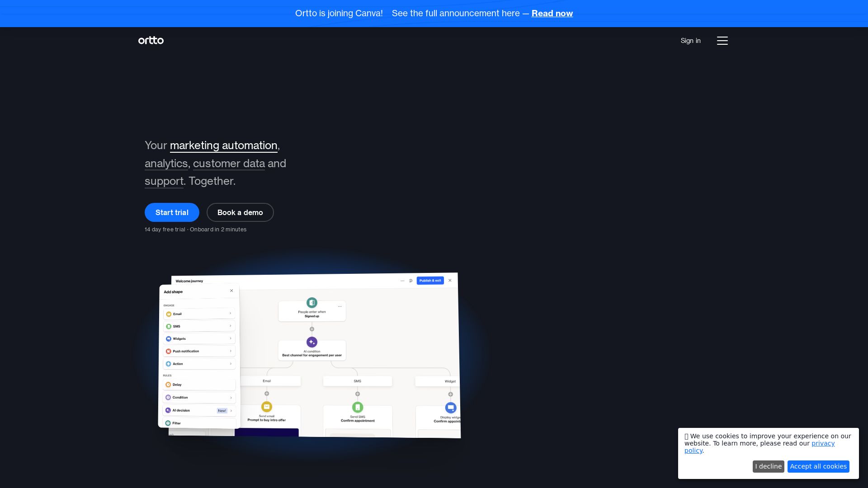
Task: Click the Action icon in Add shape panel
Action: pyautogui.click(x=169, y=364)
